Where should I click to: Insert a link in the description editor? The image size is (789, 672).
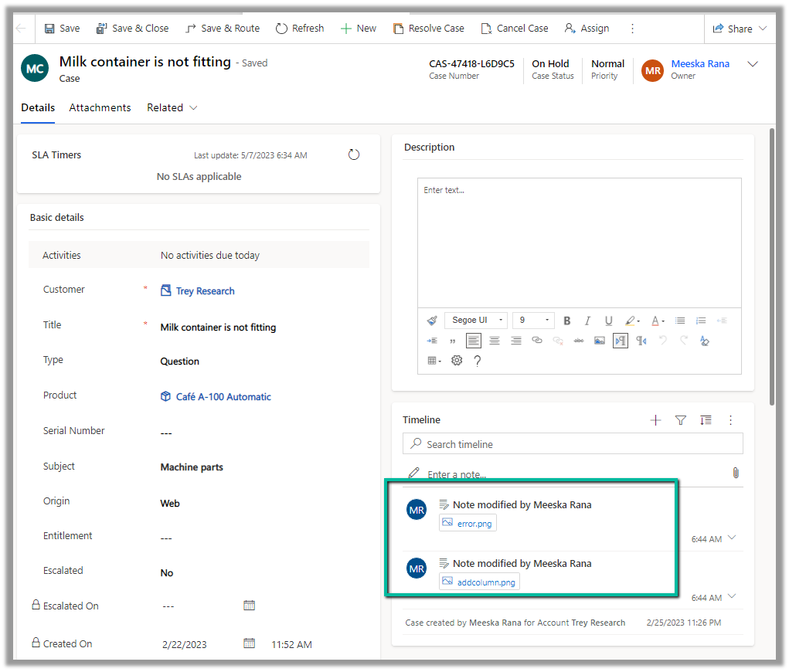[x=537, y=341]
